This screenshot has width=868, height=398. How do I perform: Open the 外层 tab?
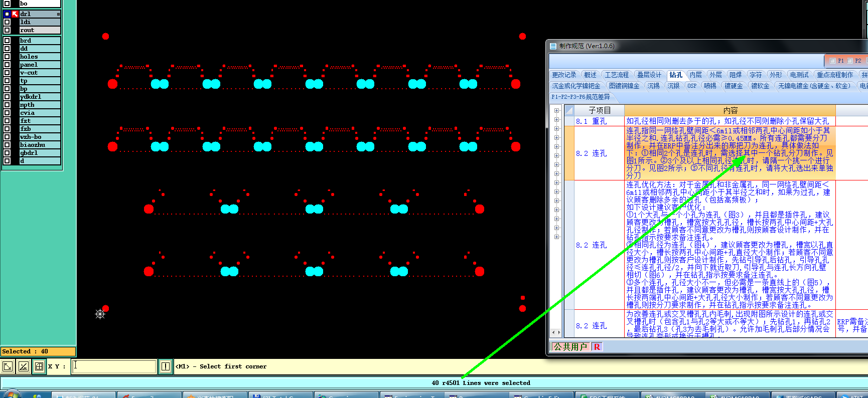pyautogui.click(x=716, y=75)
